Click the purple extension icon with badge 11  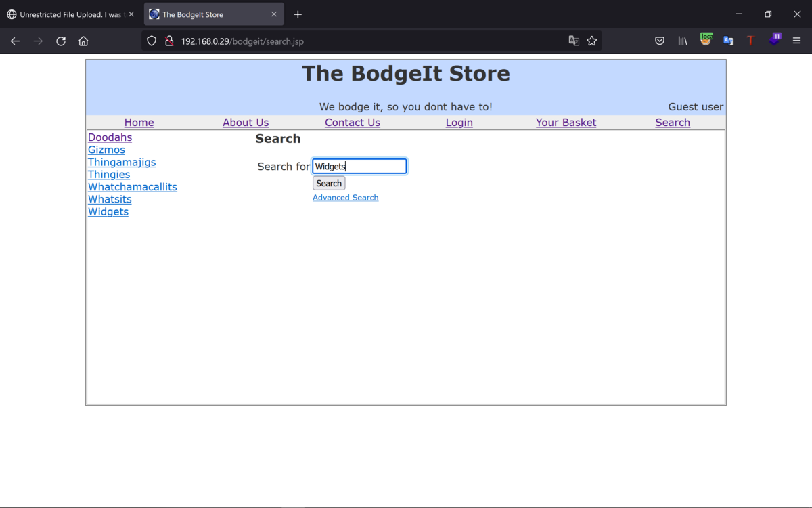tap(775, 39)
